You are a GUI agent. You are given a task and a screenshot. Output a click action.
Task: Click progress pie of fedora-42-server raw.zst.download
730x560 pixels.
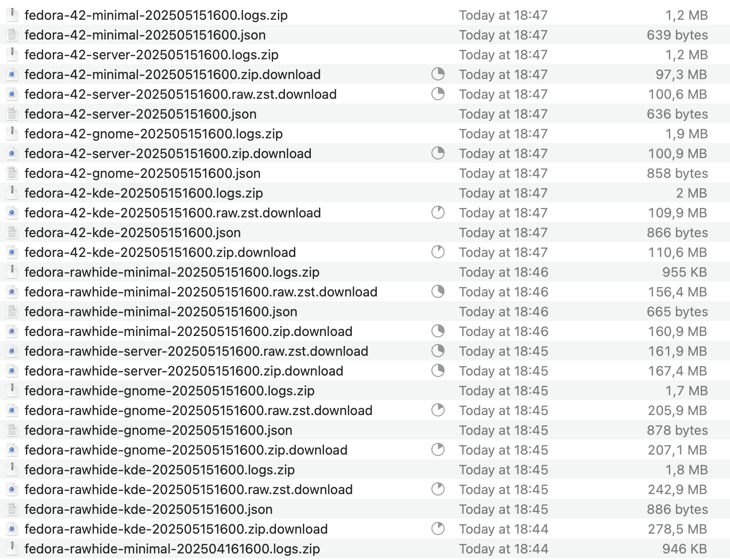click(438, 94)
